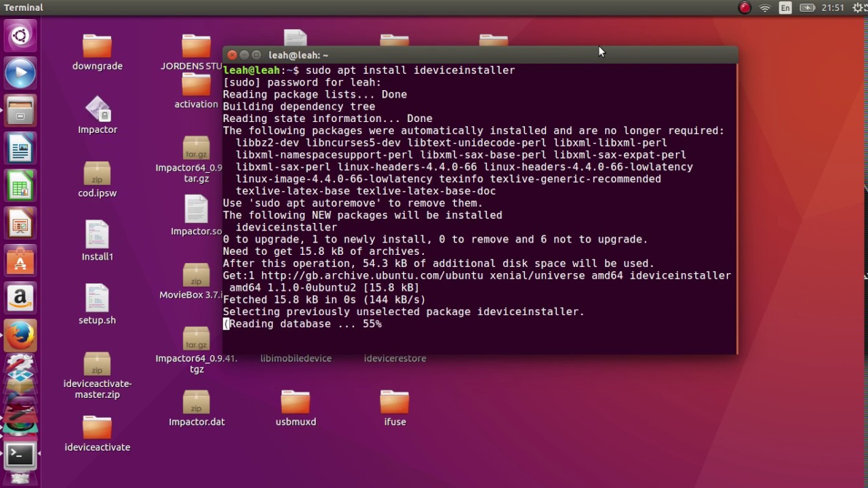This screenshot has width=868, height=488.
Task: Open the activation folder on the desktop
Action: 196,91
